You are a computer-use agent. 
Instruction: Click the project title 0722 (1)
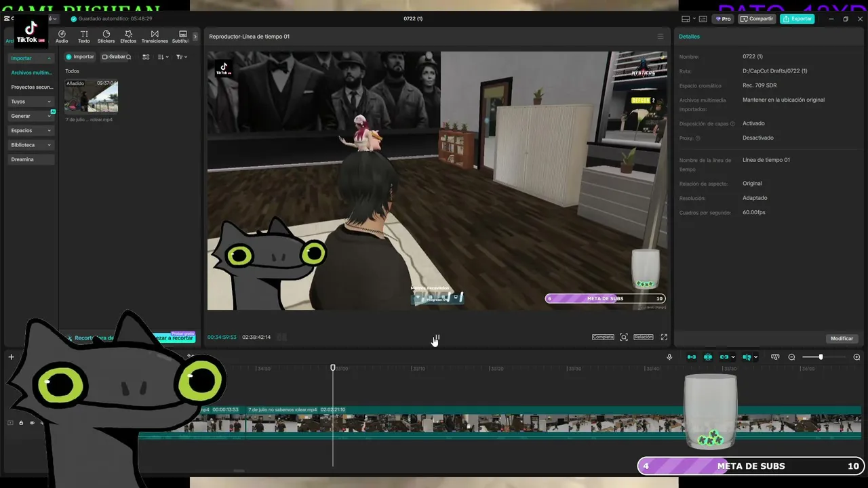coord(413,19)
